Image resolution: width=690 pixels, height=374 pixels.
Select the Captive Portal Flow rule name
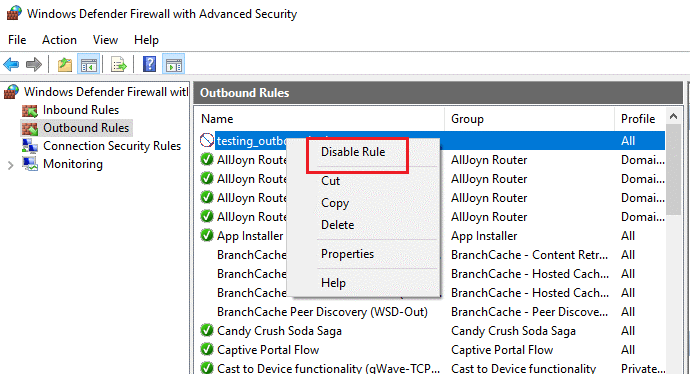(x=268, y=349)
